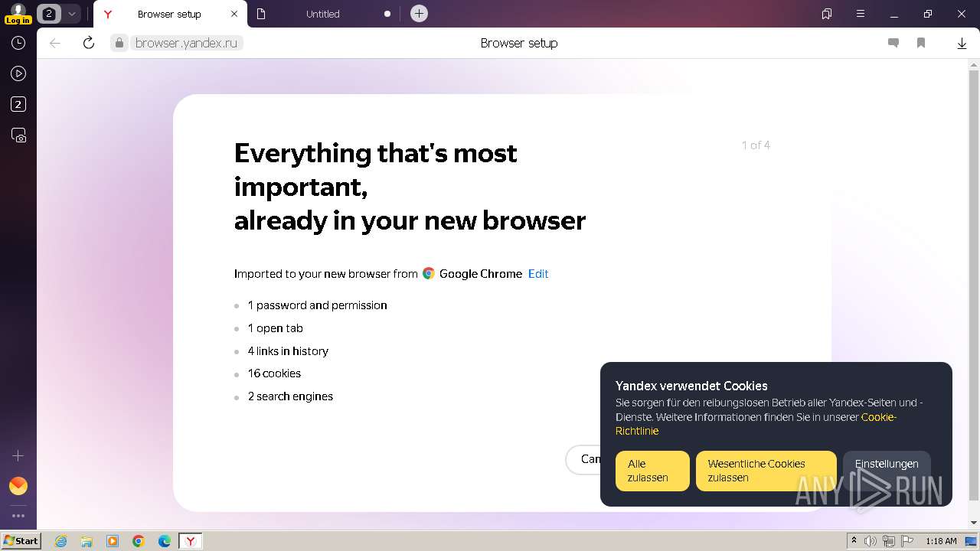This screenshot has width=980, height=551.
Task: Add a sidebar item with plus icon
Action: pos(18,455)
